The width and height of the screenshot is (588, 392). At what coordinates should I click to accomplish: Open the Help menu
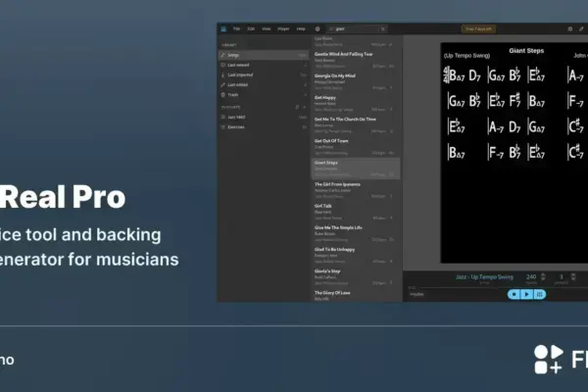301,28
